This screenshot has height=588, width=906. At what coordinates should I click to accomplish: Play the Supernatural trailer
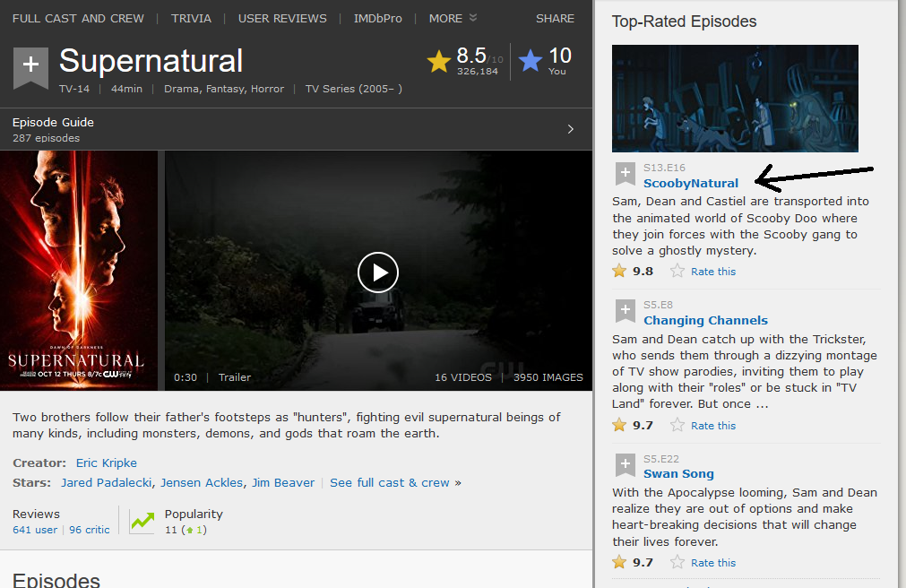pos(377,272)
